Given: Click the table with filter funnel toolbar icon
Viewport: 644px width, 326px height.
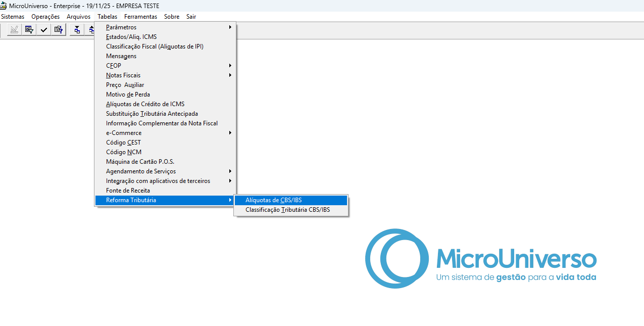Looking at the screenshot, I should [x=29, y=30].
